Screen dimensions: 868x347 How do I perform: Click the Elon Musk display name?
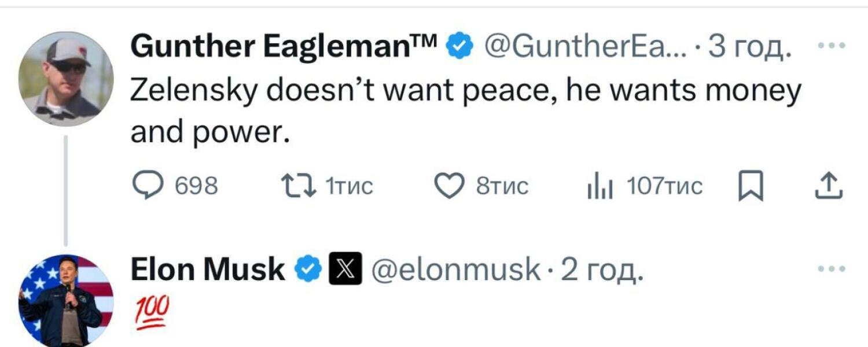[x=207, y=270]
